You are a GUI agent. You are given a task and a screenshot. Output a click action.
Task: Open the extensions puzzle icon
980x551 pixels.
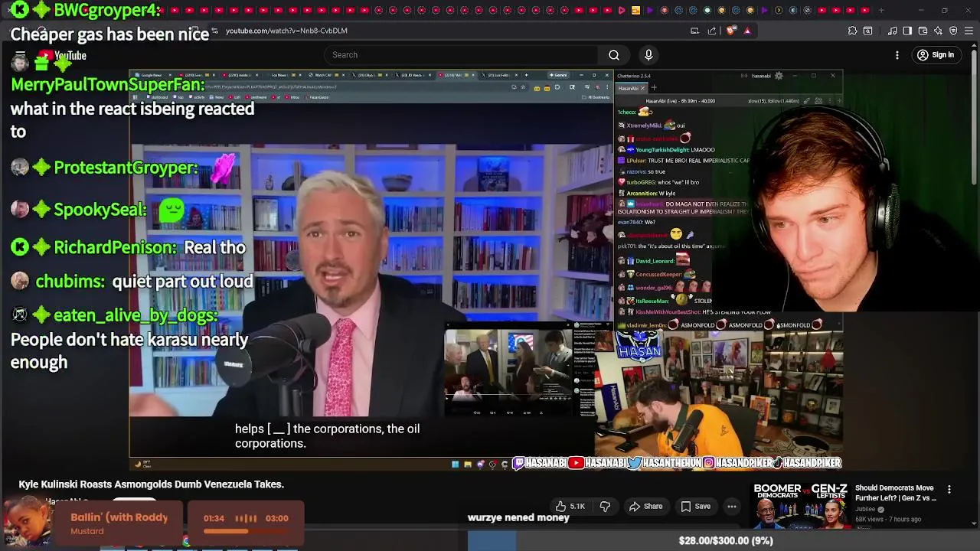point(852,31)
